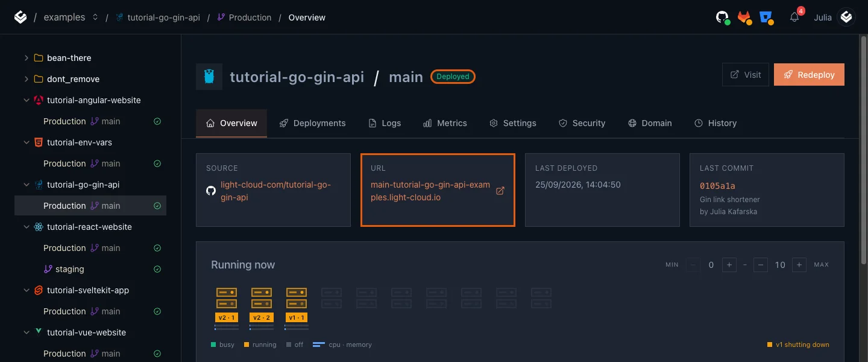The image size is (868, 362).
Task: Collapse the tutorial-env-vars tree node
Action: pyautogui.click(x=26, y=142)
